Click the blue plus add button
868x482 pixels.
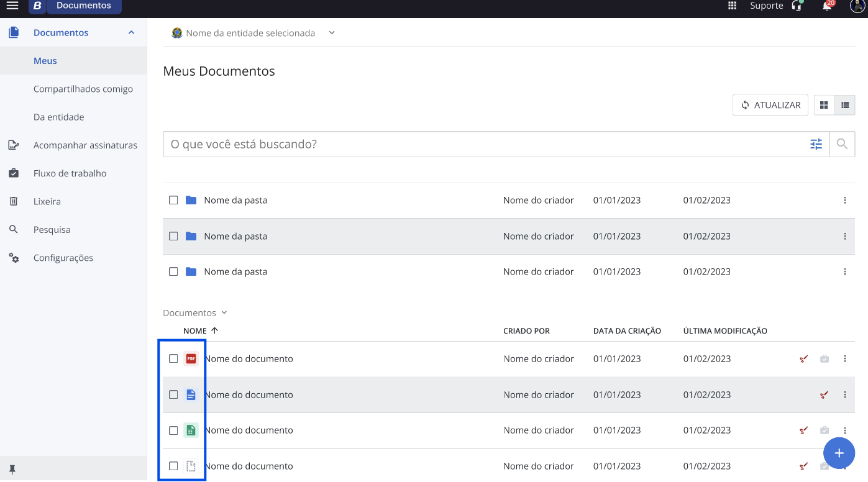coord(839,453)
